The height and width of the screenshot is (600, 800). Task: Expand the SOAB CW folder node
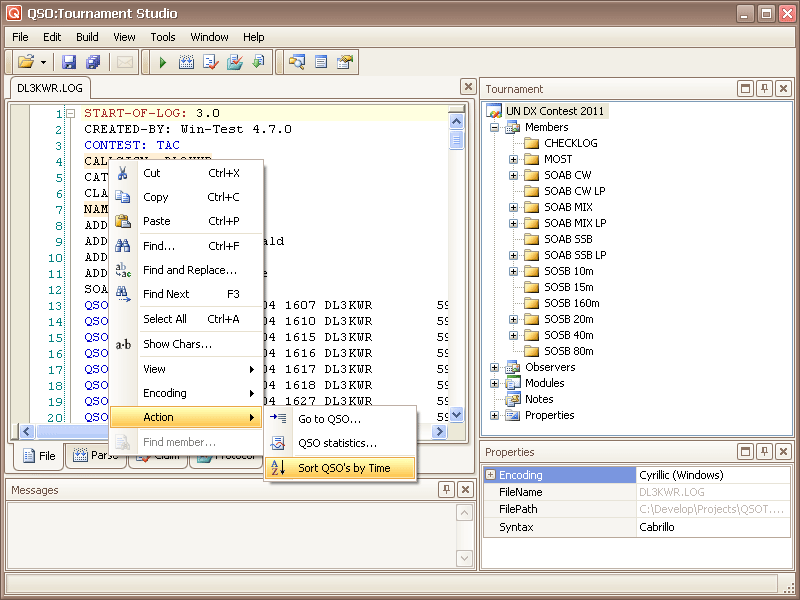pyautogui.click(x=513, y=175)
